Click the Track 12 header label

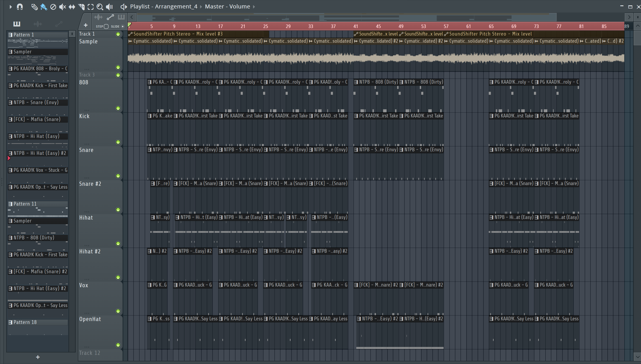89,353
